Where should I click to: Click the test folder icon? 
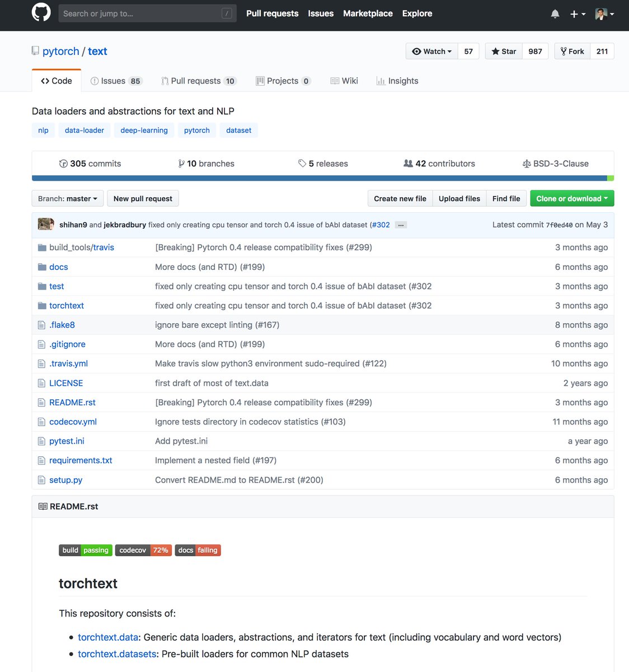pos(42,286)
